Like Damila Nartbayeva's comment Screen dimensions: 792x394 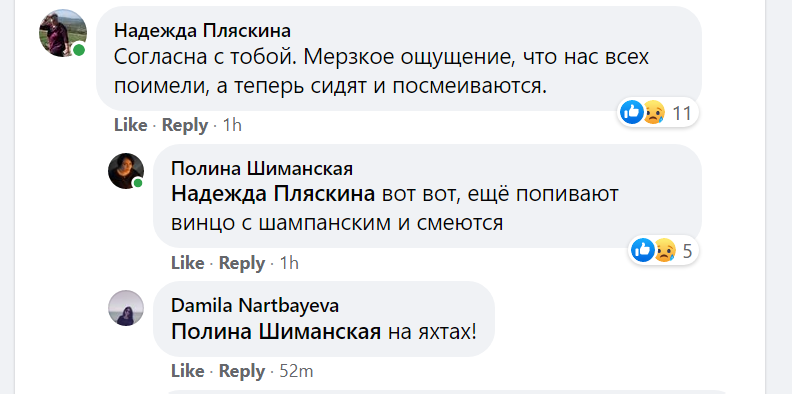click(187, 371)
